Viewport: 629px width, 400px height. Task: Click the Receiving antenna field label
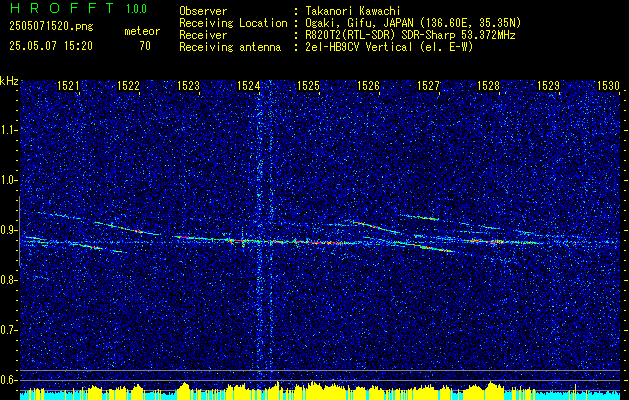pos(230,47)
